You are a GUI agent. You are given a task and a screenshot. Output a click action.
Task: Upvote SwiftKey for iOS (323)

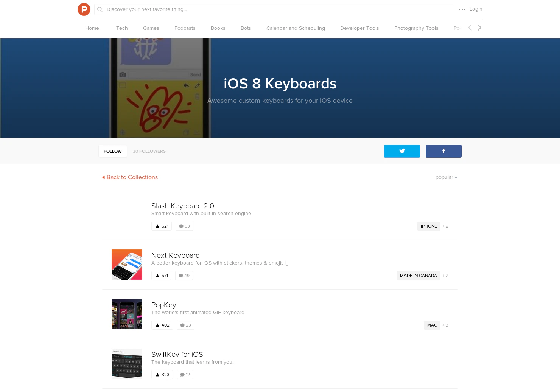click(162, 375)
